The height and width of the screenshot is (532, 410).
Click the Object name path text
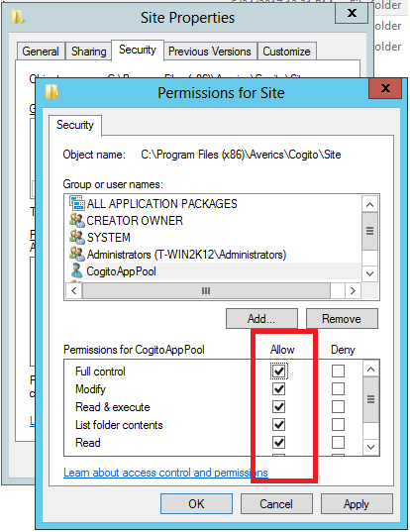pos(241,155)
